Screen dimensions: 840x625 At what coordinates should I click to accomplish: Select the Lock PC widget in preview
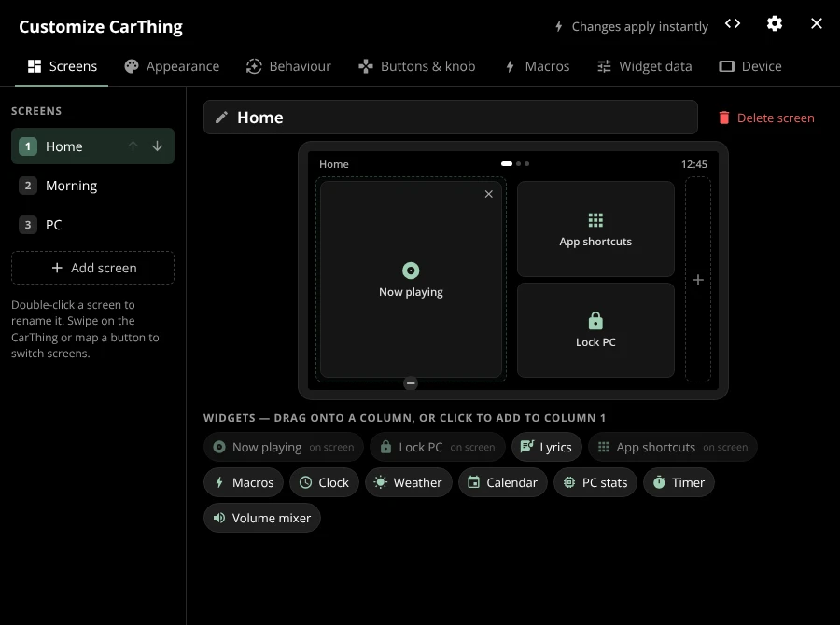(595, 330)
